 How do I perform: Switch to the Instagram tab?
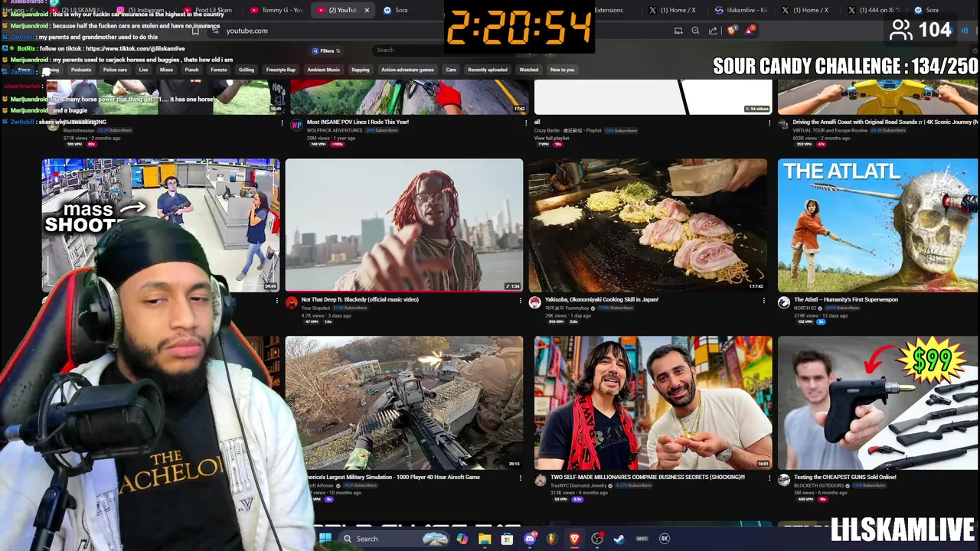pos(142,10)
